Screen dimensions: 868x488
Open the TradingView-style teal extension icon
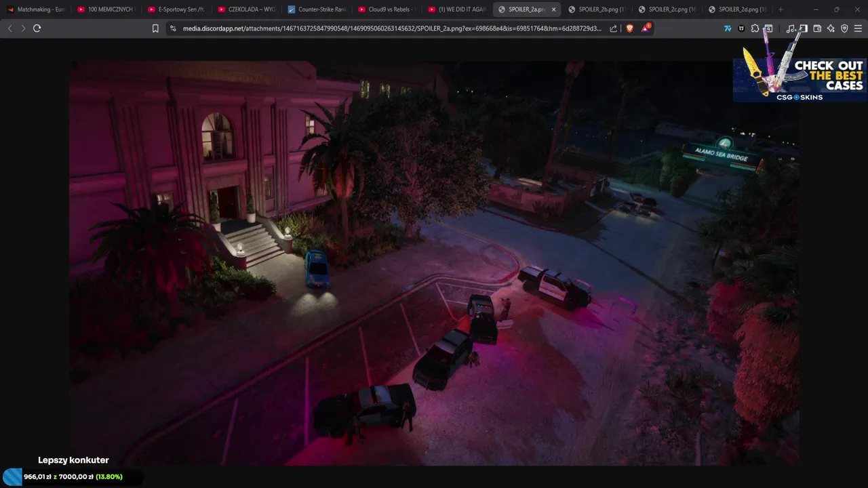728,28
